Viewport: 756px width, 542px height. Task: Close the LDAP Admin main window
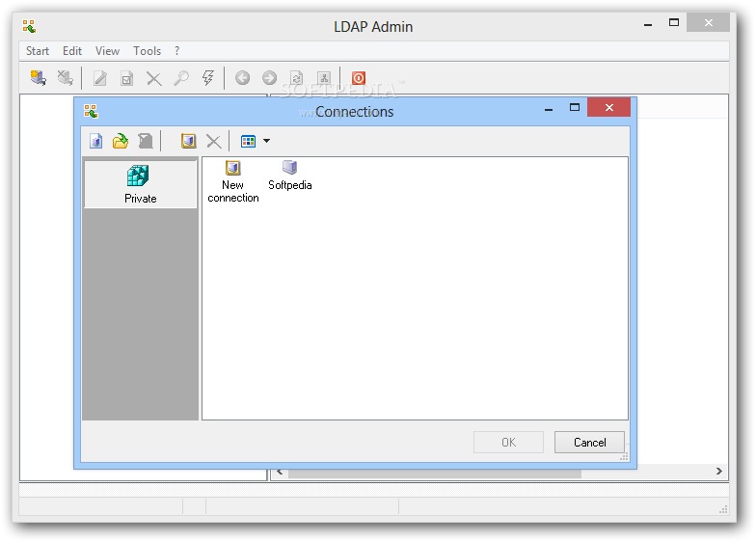pyautogui.click(x=708, y=23)
